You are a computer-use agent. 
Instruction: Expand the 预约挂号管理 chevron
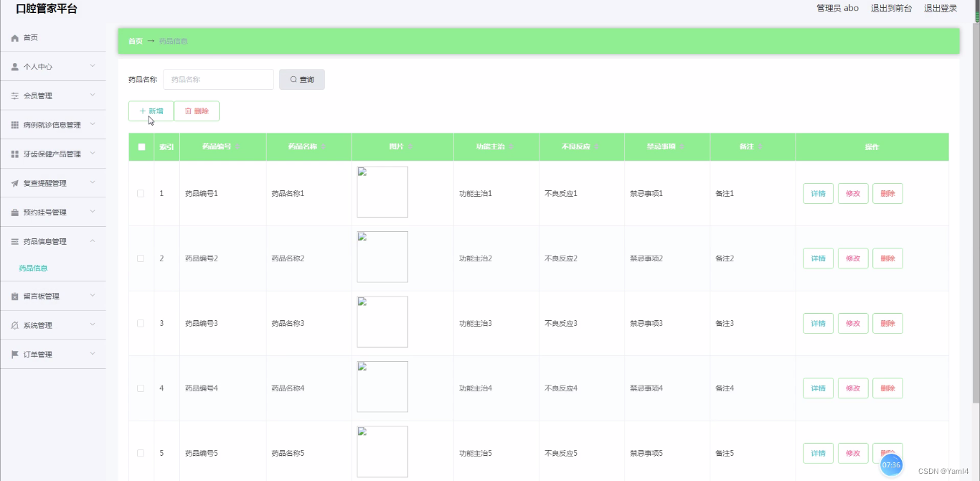pyautogui.click(x=93, y=212)
